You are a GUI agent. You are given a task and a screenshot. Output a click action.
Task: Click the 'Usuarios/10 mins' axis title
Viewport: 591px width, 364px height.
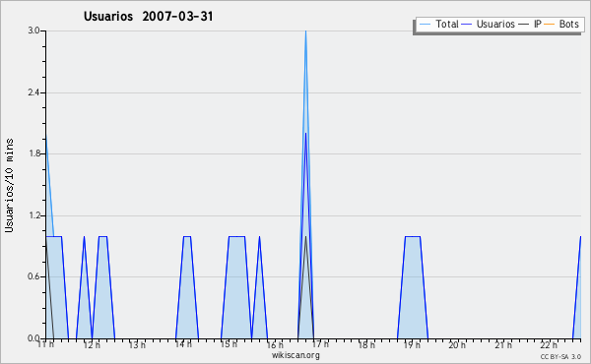coord(9,185)
